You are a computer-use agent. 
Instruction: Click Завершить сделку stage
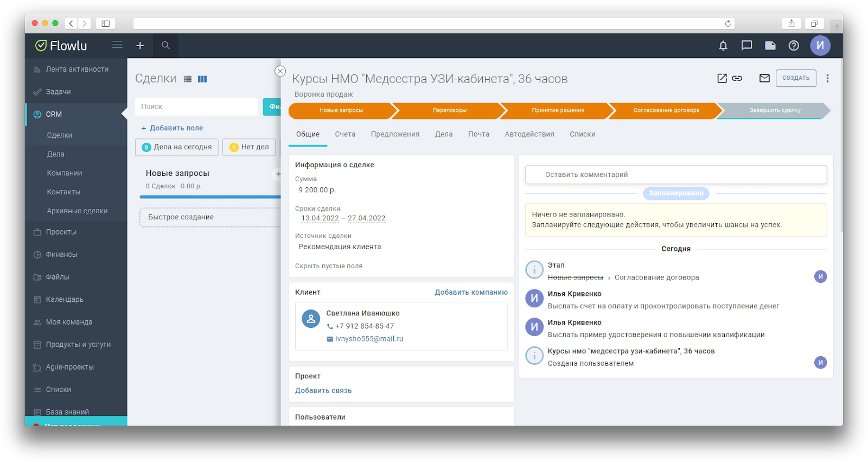[775, 110]
